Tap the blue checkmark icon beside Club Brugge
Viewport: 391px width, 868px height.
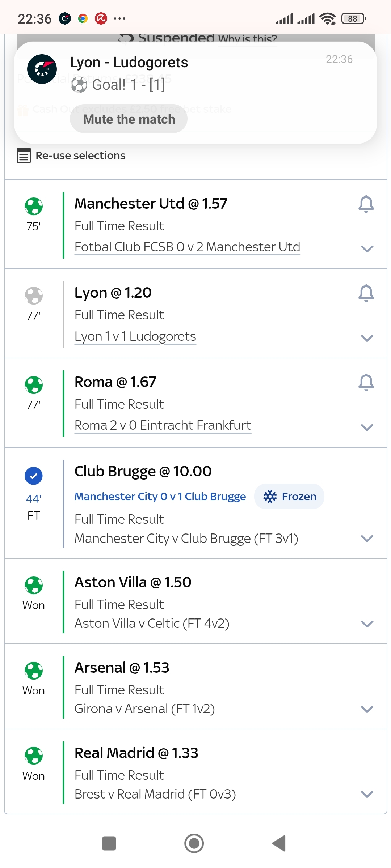(34, 476)
